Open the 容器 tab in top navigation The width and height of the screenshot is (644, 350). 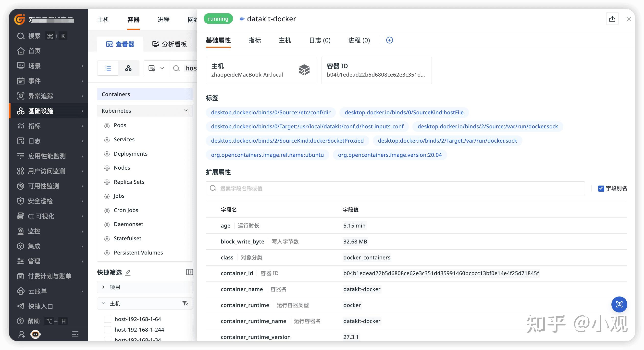pos(133,20)
